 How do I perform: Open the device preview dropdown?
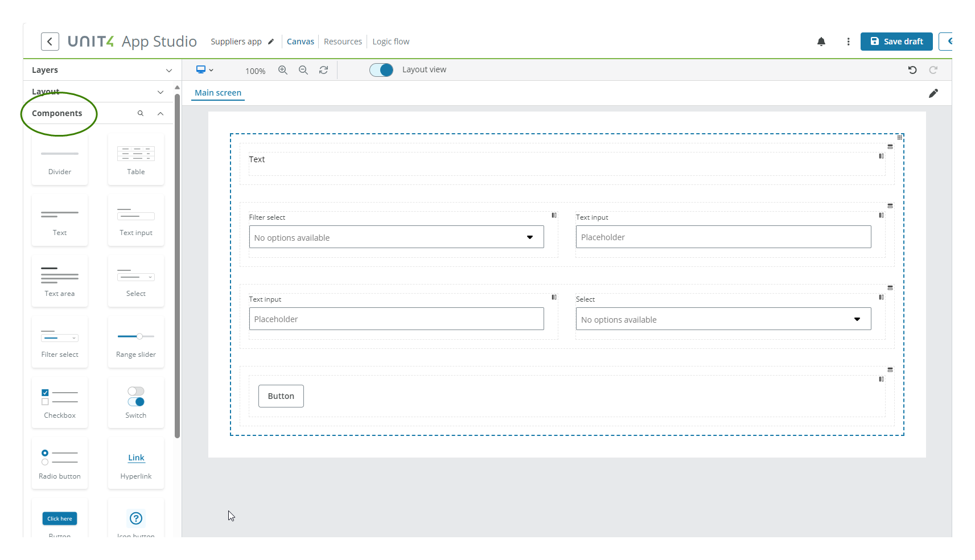[x=205, y=69]
